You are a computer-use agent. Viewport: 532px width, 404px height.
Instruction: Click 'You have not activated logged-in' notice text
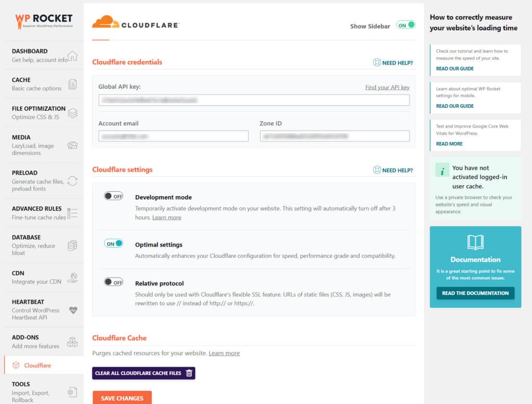(480, 177)
